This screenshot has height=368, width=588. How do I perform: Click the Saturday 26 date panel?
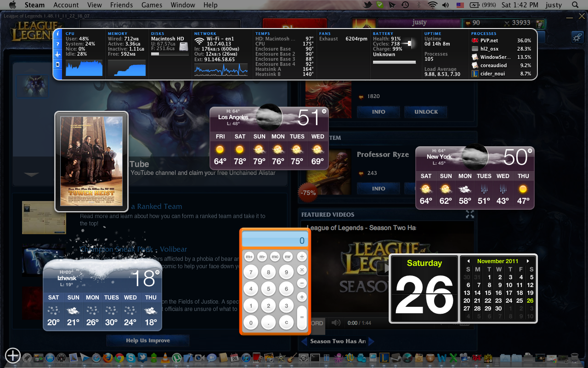coord(424,288)
